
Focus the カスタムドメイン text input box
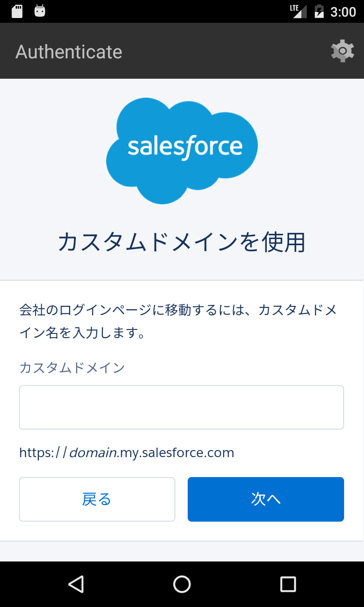[x=182, y=407]
